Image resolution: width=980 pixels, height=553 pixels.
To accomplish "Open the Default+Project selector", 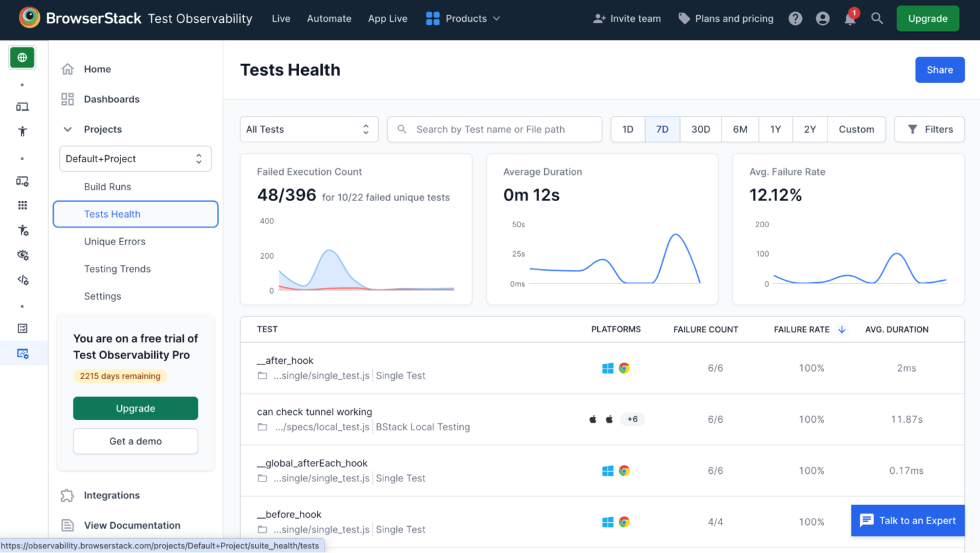I will 135,158.
